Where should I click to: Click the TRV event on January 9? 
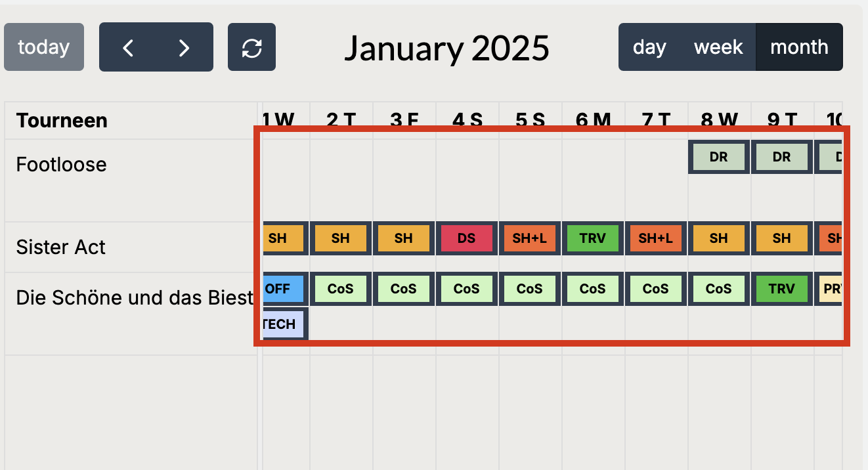(781, 289)
